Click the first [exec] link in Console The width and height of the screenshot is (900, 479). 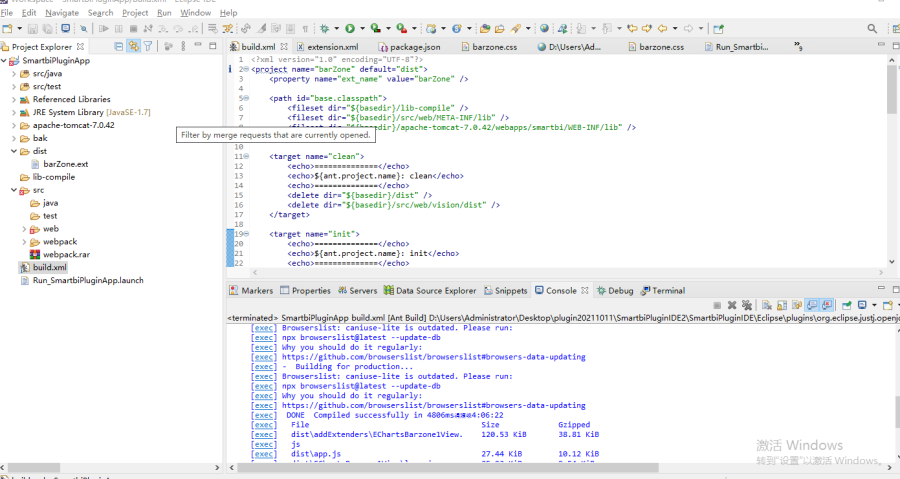coord(263,328)
